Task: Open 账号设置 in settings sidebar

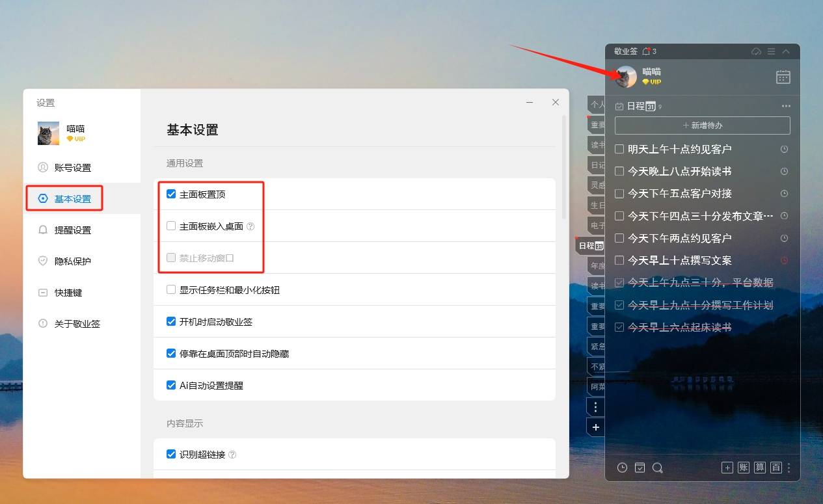Action: [x=82, y=168]
